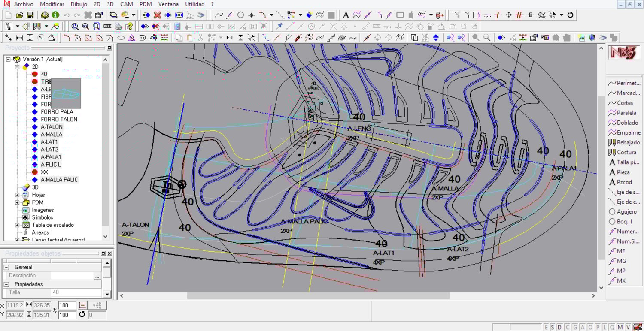Viewport: 644px width, 331px height.
Task: Click the red X delete piece icon
Action: click(157, 15)
